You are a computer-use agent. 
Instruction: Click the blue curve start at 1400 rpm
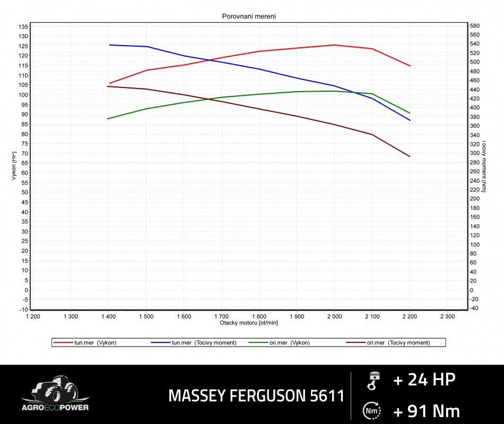point(110,45)
